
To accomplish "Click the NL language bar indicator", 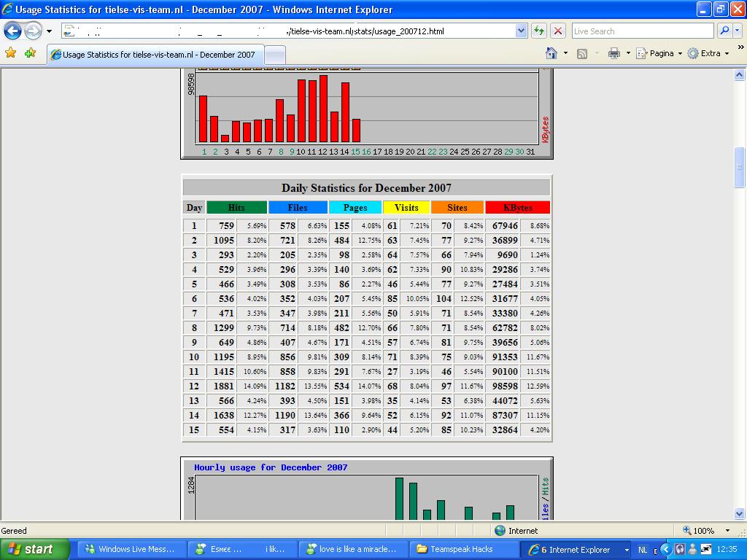I will pos(643,550).
